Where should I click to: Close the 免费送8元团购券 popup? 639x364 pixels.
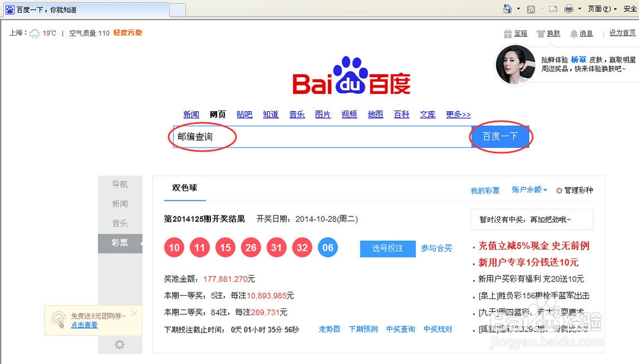134,313
